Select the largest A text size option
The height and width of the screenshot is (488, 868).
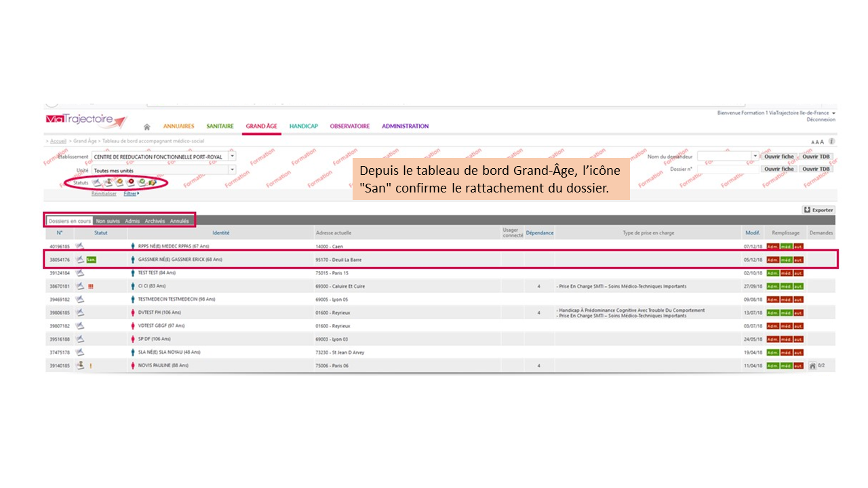click(x=822, y=142)
